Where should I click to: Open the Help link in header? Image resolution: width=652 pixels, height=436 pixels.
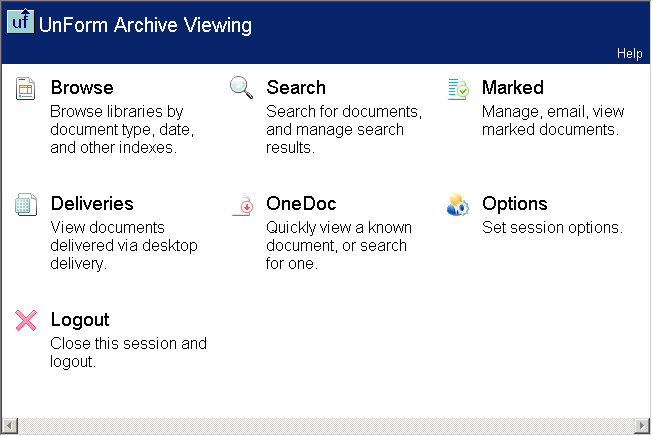coord(629,54)
